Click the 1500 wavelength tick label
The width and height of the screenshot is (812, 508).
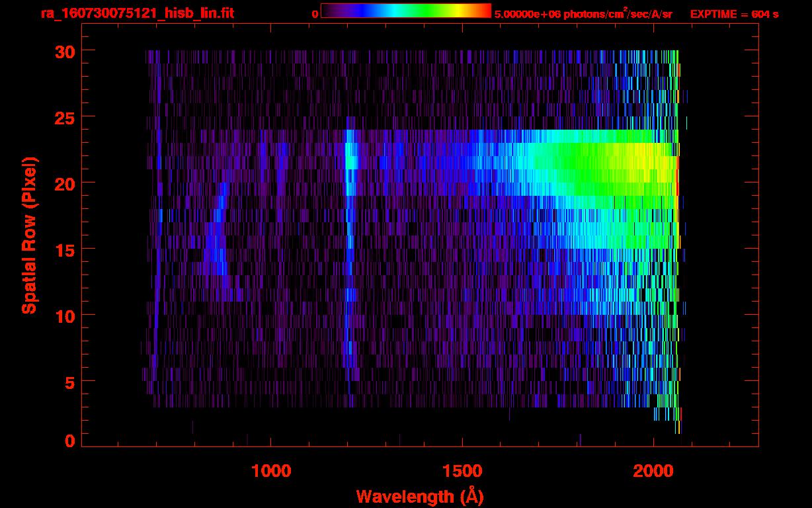[x=462, y=470]
